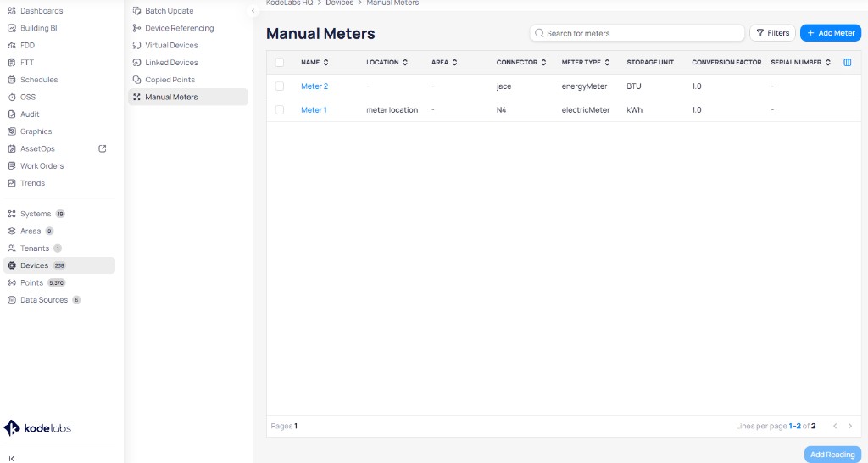Click the Trends chart icon
Viewport: 868px width, 463px height.
coord(12,183)
